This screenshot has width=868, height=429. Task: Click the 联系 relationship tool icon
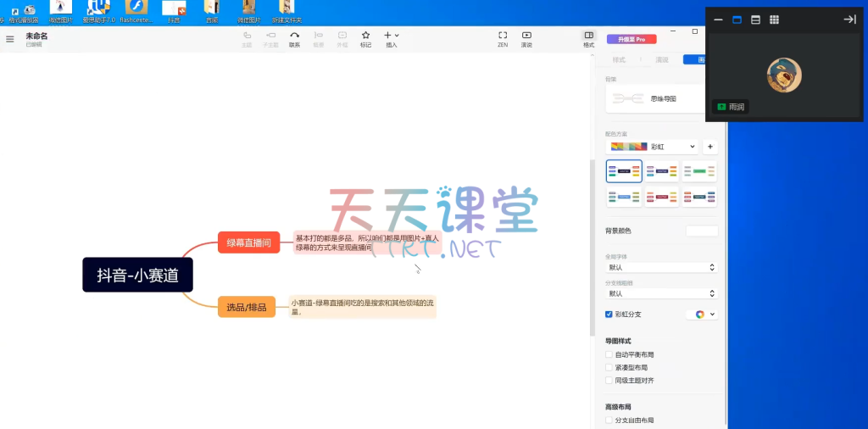(294, 38)
